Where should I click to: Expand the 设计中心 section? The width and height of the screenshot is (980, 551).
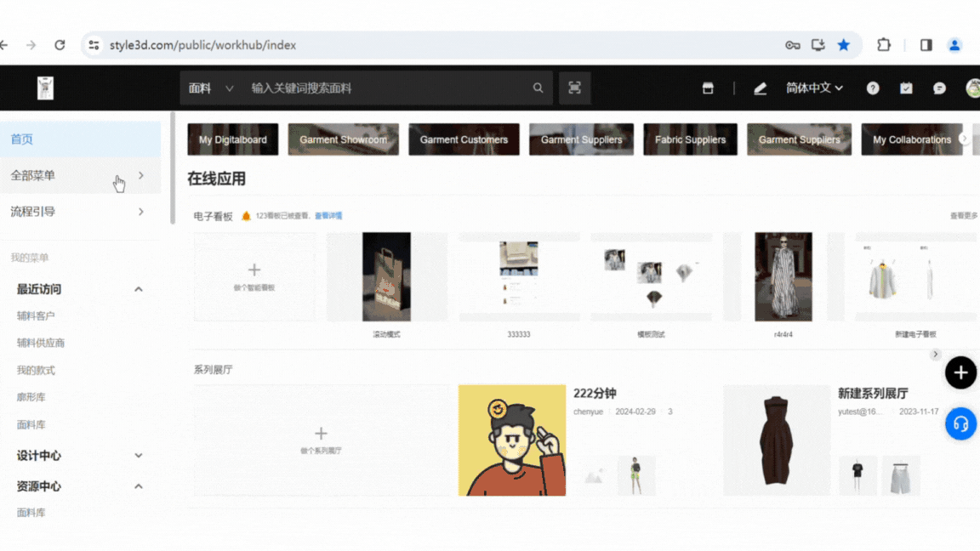pos(138,456)
